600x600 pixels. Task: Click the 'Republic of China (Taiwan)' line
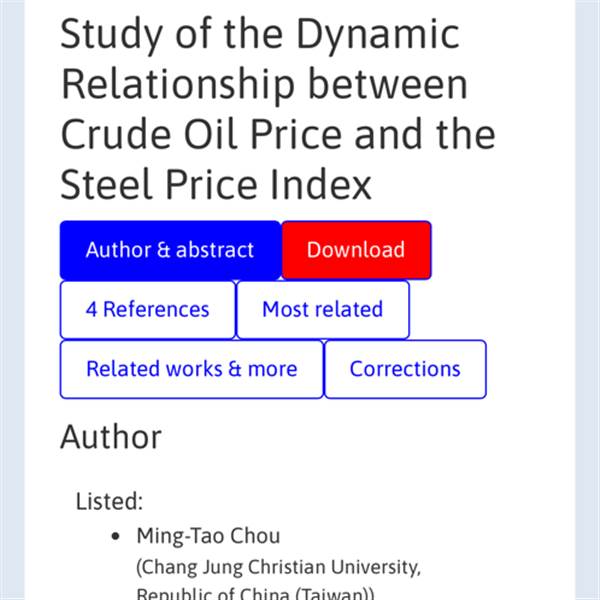[255, 594]
